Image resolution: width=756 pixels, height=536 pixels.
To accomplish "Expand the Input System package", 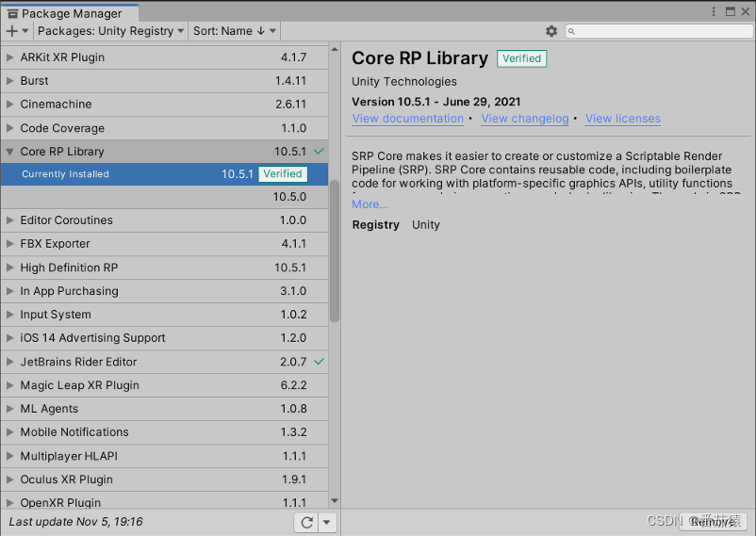I will click(x=10, y=315).
